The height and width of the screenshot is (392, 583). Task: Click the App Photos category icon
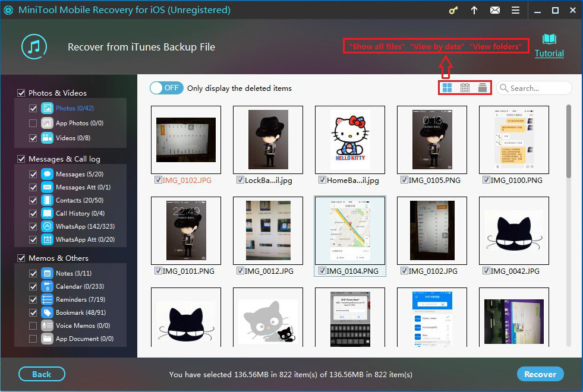point(47,123)
